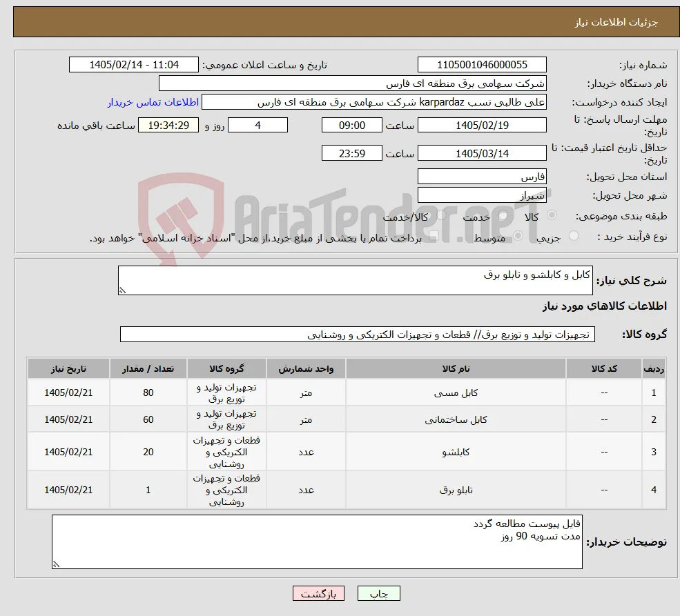Click the شرح کلی نیاز text area
This screenshot has height=616, width=680.
(355, 280)
